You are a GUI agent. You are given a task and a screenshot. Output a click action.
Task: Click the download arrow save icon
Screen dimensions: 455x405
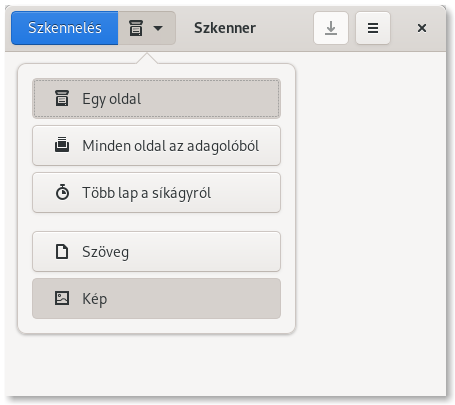[x=331, y=28]
